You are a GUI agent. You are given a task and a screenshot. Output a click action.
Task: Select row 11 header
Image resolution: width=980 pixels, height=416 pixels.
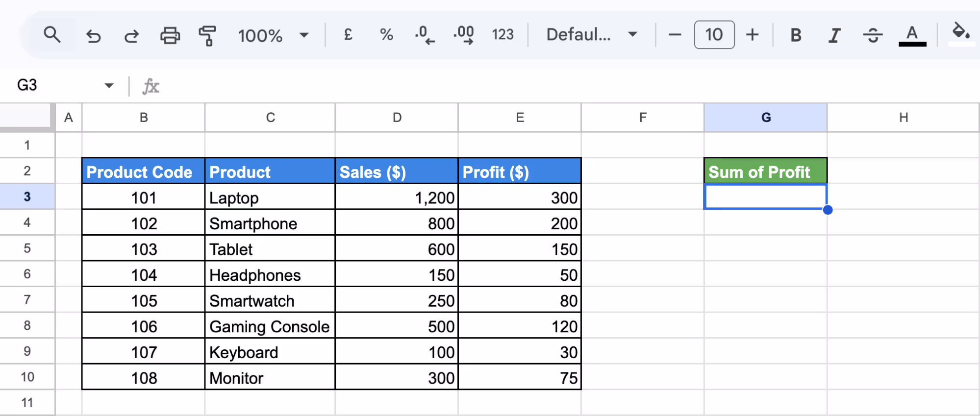[27, 403]
